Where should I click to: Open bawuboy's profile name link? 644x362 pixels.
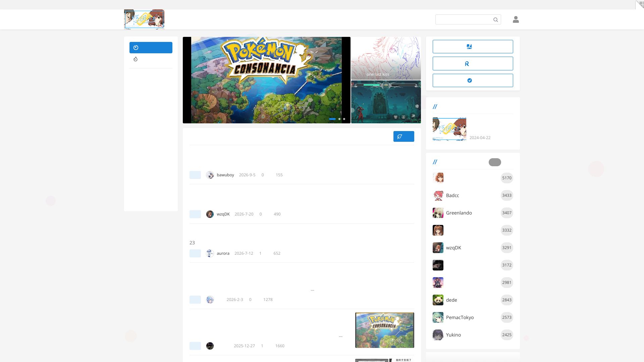tap(225, 175)
